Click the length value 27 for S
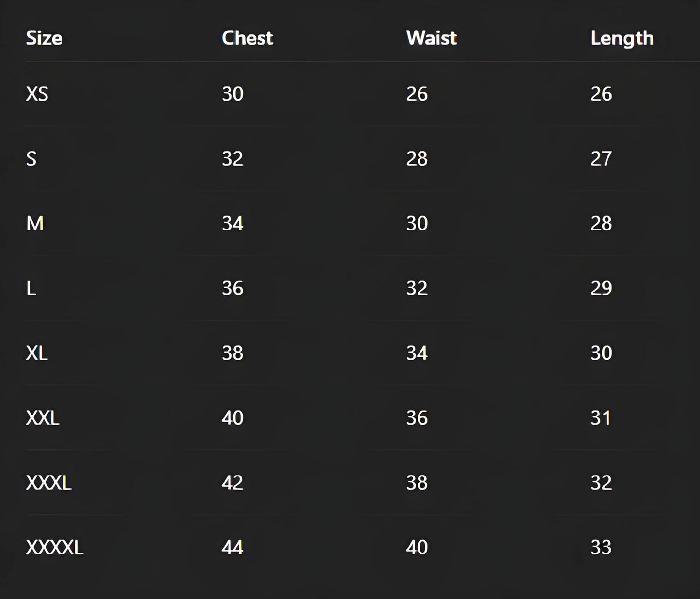This screenshot has height=599, width=700. (x=601, y=159)
